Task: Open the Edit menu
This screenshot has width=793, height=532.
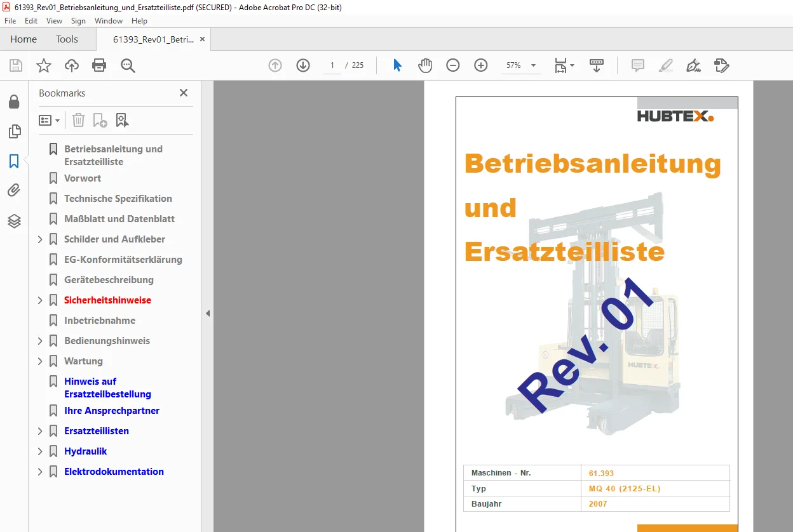Action: click(x=31, y=21)
